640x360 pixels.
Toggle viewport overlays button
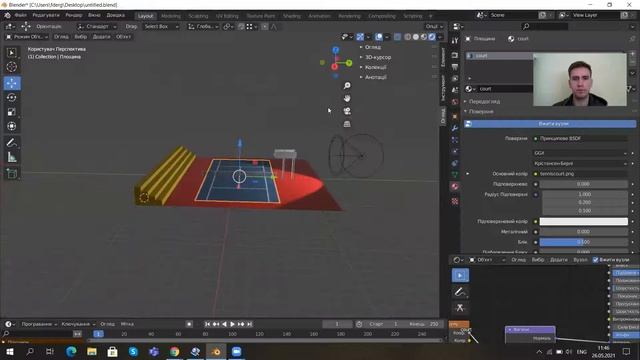click(x=379, y=37)
